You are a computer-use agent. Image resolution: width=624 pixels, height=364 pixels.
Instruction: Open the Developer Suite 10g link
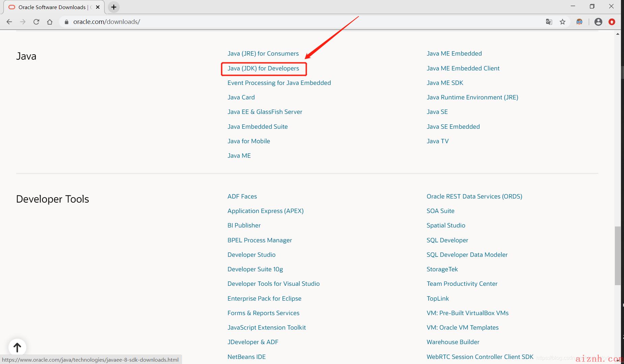255,269
